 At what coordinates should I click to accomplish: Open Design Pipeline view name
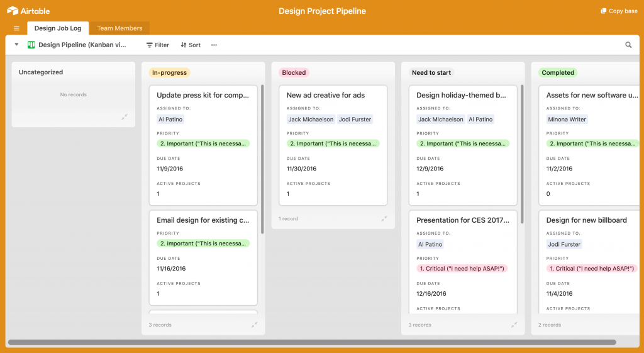(x=82, y=45)
